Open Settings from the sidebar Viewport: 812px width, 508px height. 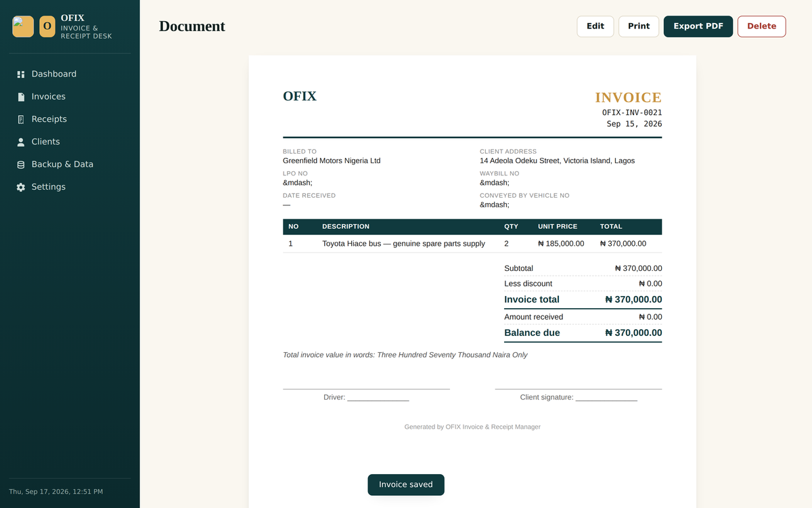(70, 187)
